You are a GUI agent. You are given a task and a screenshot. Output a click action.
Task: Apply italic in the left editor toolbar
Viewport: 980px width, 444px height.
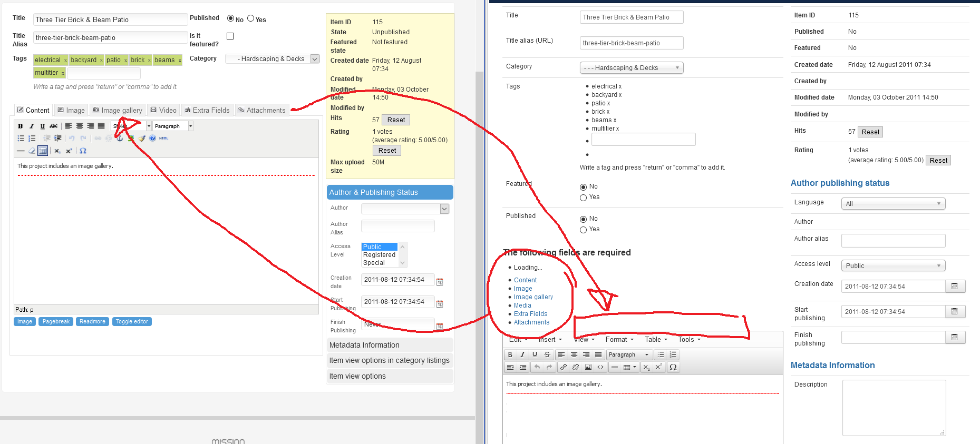tap(32, 126)
